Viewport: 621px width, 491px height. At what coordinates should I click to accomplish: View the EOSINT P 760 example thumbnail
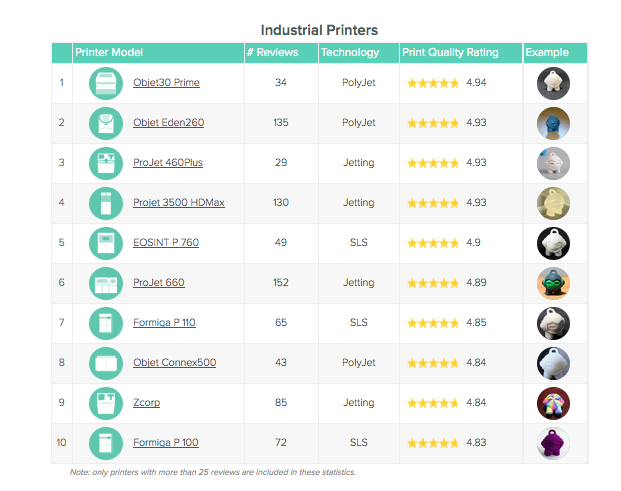(x=553, y=243)
